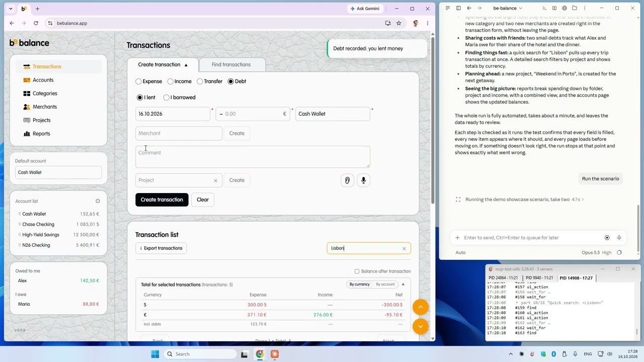Click the microphone voice input icon in the form

pos(363,180)
